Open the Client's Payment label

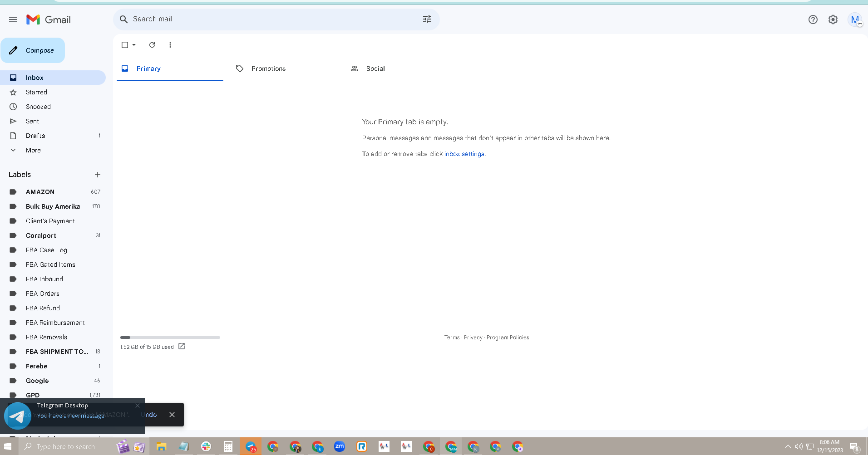click(53, 221)
